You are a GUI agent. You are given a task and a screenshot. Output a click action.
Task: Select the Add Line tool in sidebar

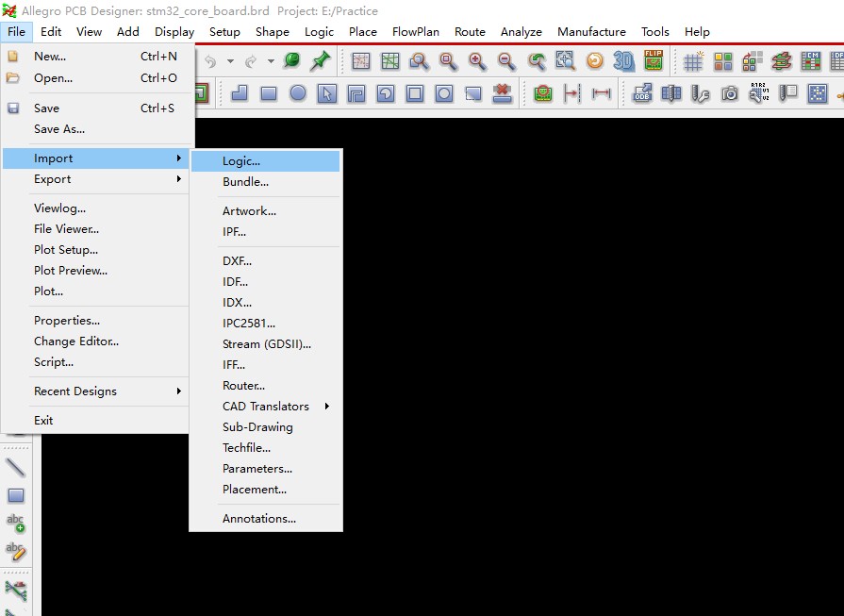click(15, 467)
